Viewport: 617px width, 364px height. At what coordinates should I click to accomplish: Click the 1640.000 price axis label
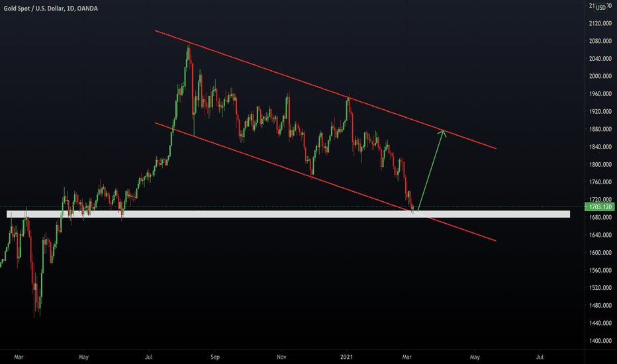[600, 235]
